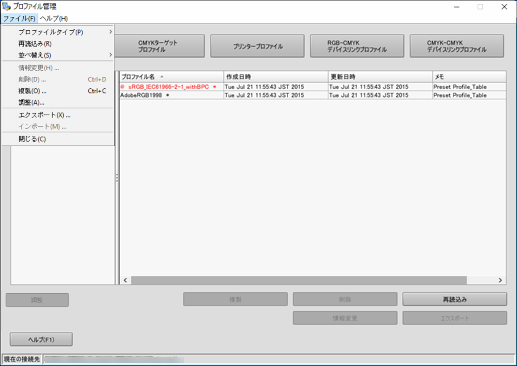Sort by プロファイル名 column header
This screenshot has width=517, height=366.
[171, 77]
